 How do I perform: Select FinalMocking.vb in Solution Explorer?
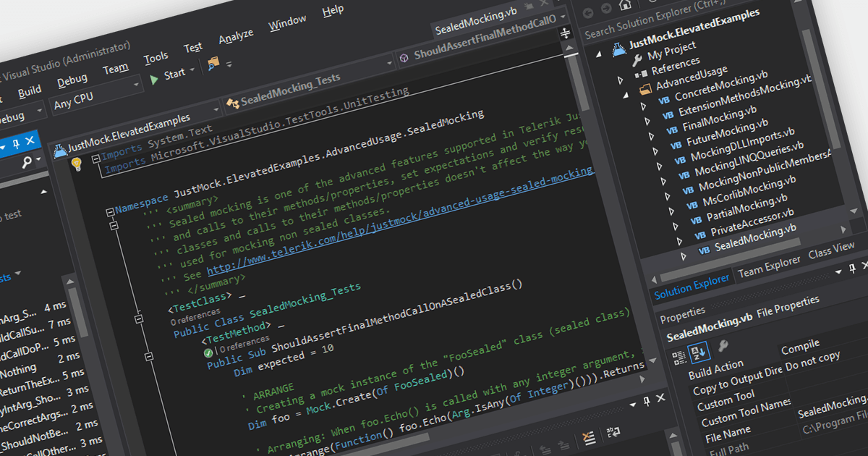pyautogui.click(x=720, y=119)
